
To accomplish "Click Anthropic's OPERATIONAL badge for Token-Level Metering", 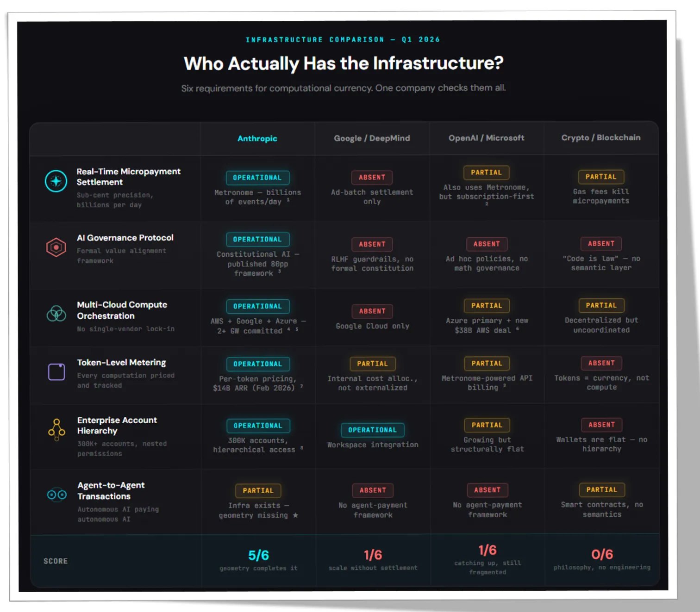I will click(x=258, y=364).
